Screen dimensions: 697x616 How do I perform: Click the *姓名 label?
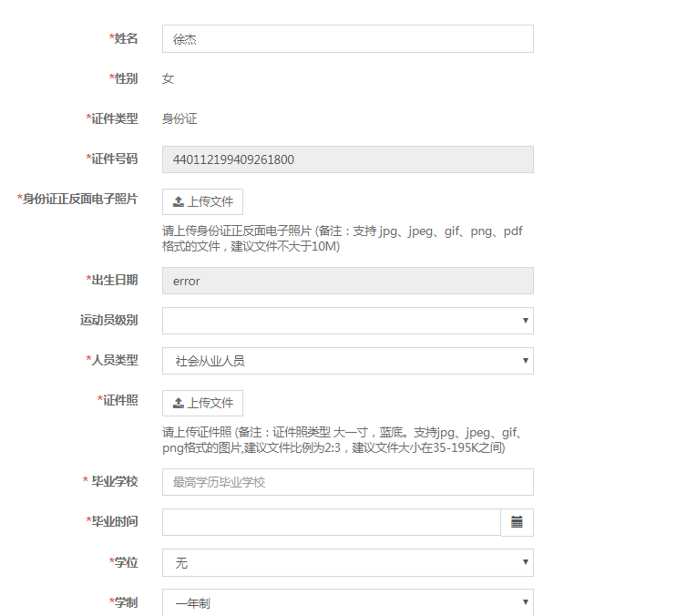pos(123,38)
